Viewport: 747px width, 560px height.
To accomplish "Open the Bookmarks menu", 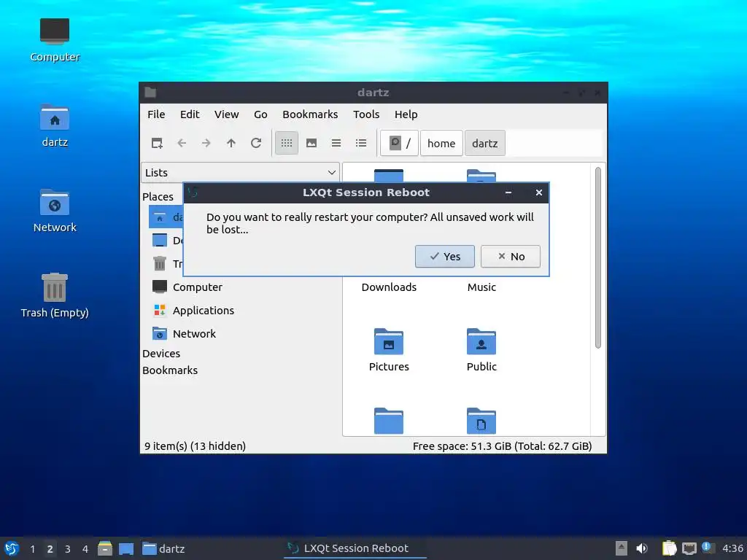I will pos(310,114).
